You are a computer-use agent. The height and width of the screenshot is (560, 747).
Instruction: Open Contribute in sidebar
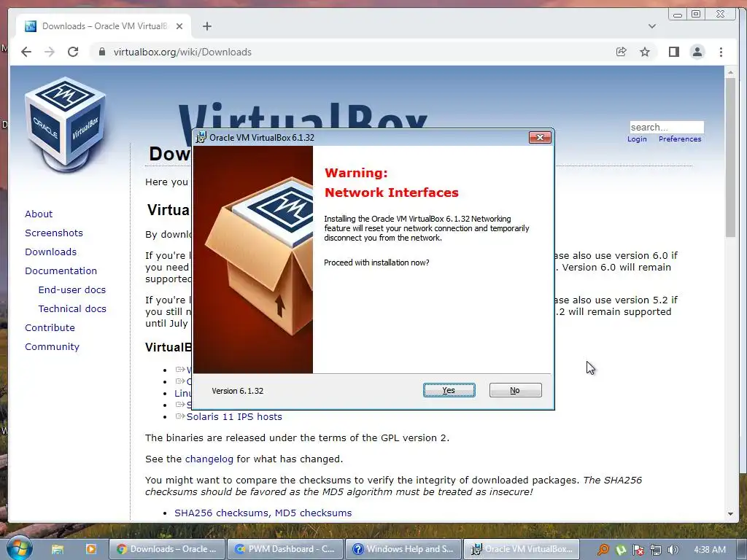click(x=50, y=328)
